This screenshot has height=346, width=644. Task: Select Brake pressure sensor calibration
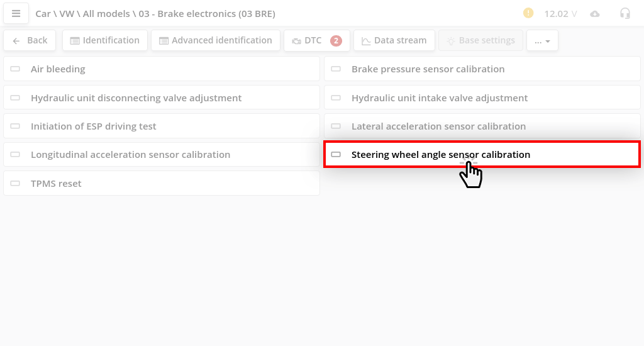click(x=482, y=69)
